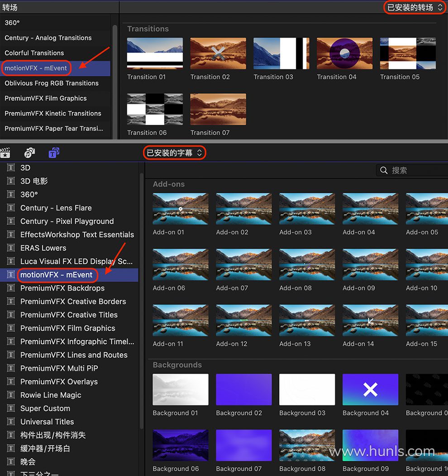Select Transition 07 thumbnail
This screenshot has height=476, width=448.
(218, 109)
